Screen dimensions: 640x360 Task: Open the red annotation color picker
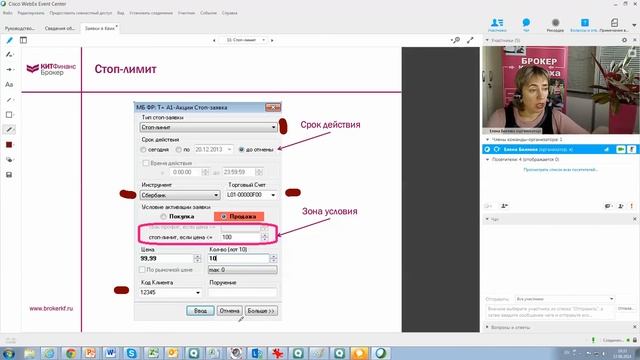pyautogui.click(x=9, y=145)
